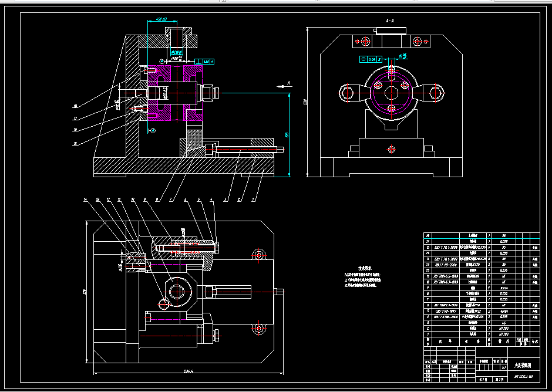Select the 296.6 width dimension text
552x392 pixels.
pos(189,371)
